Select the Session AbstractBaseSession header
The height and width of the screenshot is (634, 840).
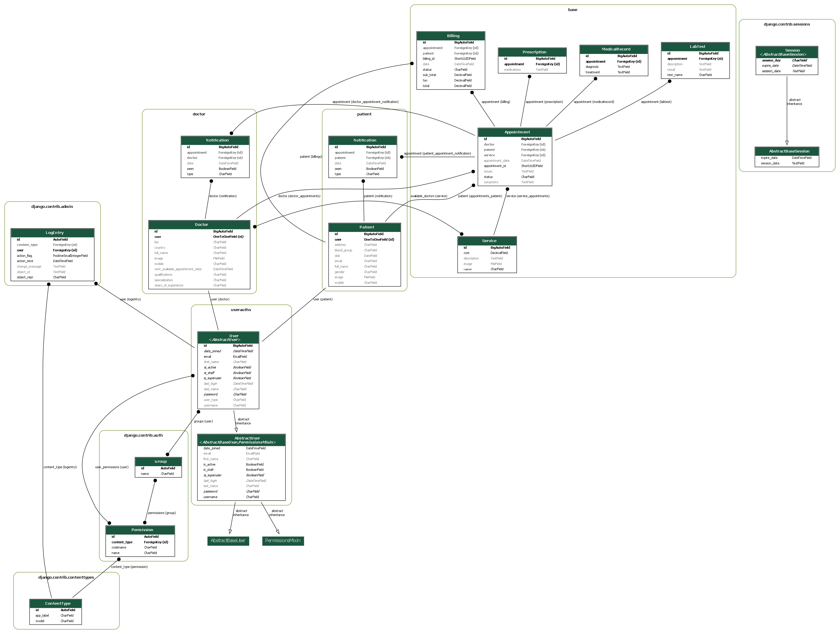(786, 52)
